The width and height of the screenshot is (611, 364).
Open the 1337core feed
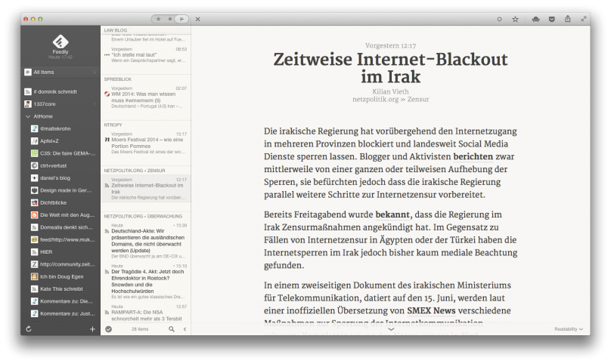click(45, 103)
